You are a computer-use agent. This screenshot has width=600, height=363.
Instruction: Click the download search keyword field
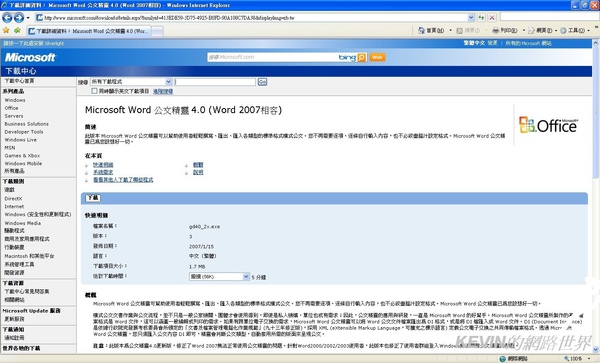coord(215,82)
